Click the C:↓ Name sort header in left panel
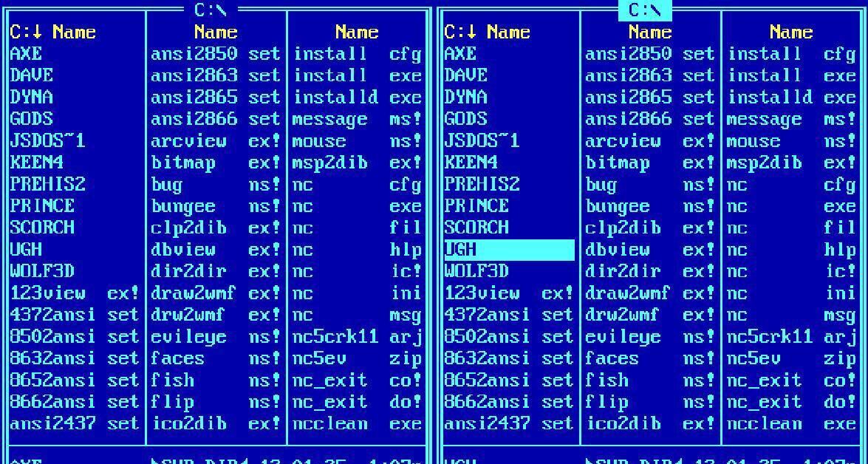Image resolution: width=868 pixels, height=464 pixels. pyautogui.click(x=53, y=33)
